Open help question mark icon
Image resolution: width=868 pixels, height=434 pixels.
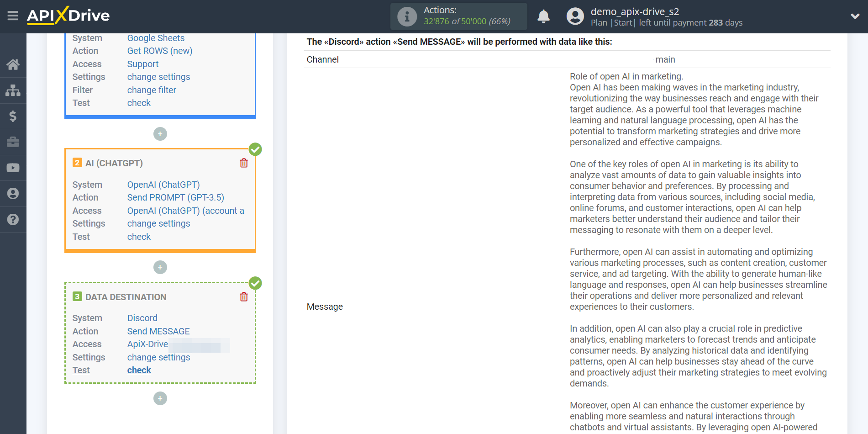(x=13, y=219)
